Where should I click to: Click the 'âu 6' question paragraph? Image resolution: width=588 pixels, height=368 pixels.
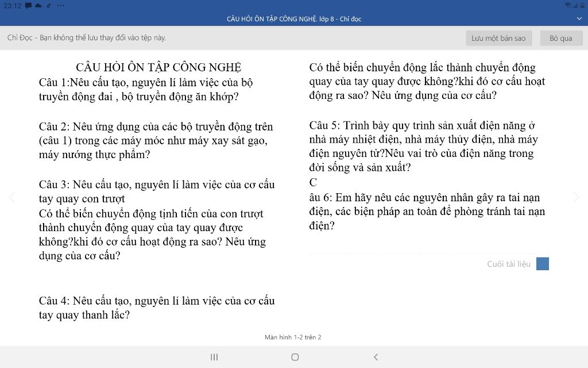(x=427, y=211)
